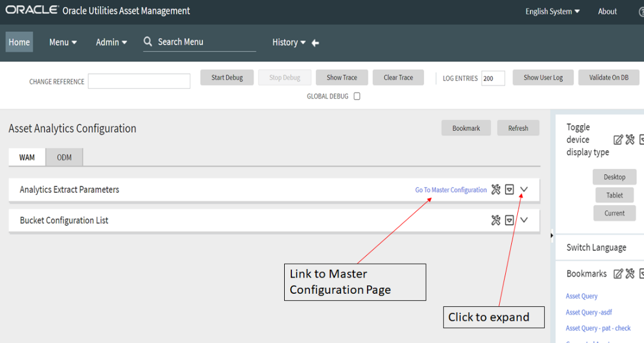
Task: Click edit icon on Toggle device display type
Action: [618, 140]
